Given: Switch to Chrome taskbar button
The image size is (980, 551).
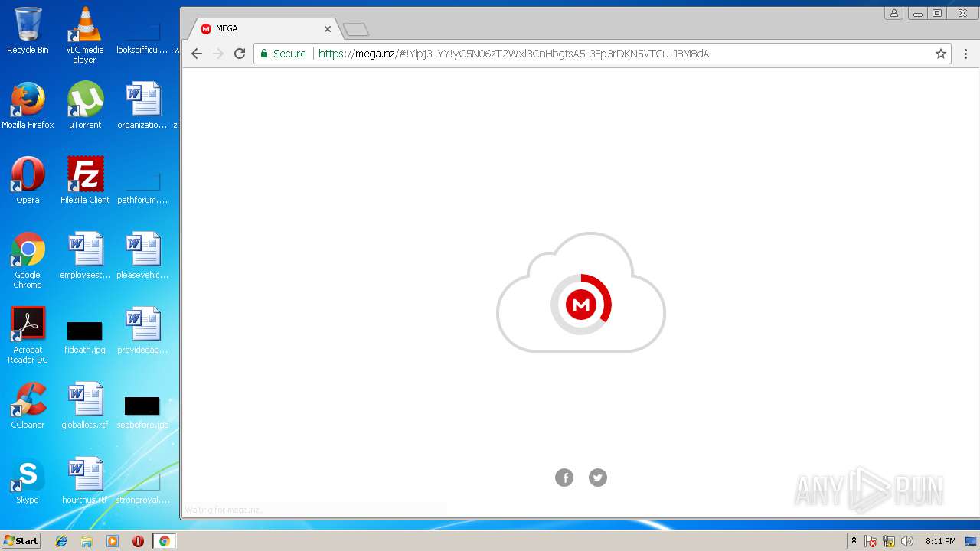Looking at the screenshot, I should point(164,541).
